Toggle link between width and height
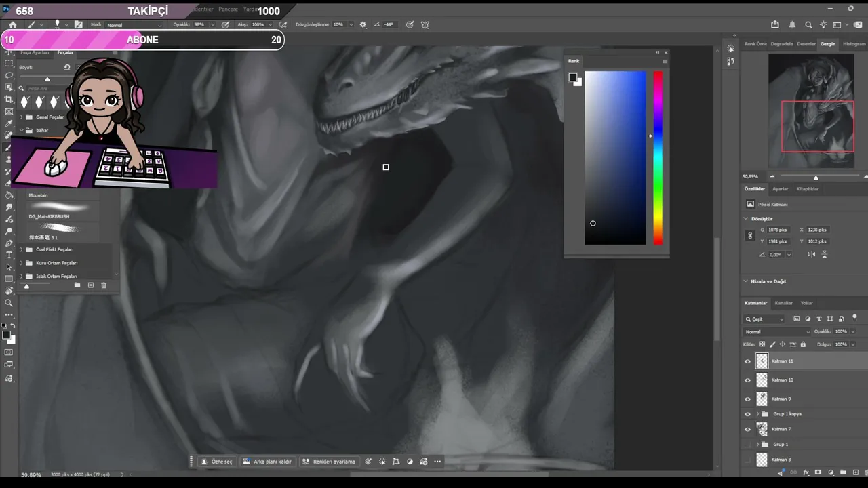 click(749, 235)
